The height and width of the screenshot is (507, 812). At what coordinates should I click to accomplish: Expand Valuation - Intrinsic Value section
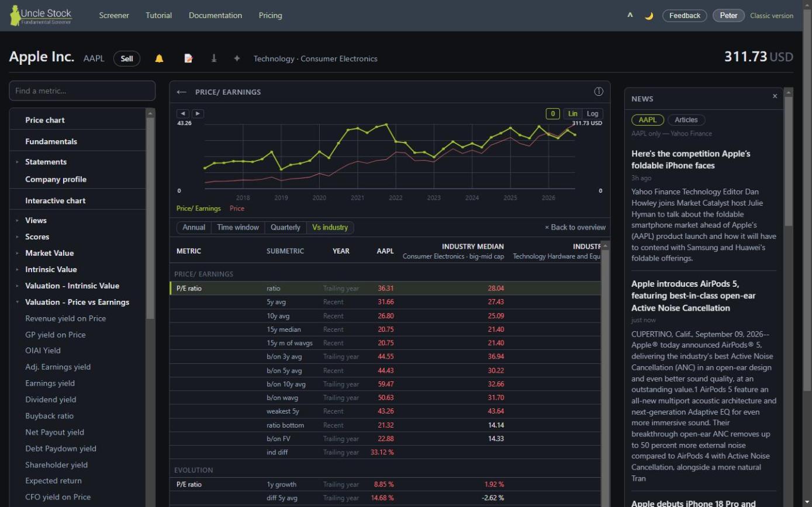[72, 286]
